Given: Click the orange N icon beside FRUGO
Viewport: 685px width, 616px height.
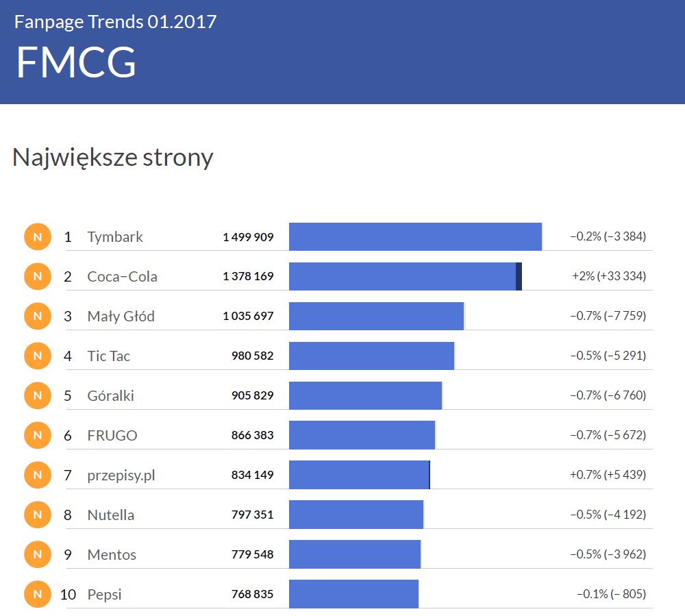Looking at the screenshot, I should (x=38, y=436).
